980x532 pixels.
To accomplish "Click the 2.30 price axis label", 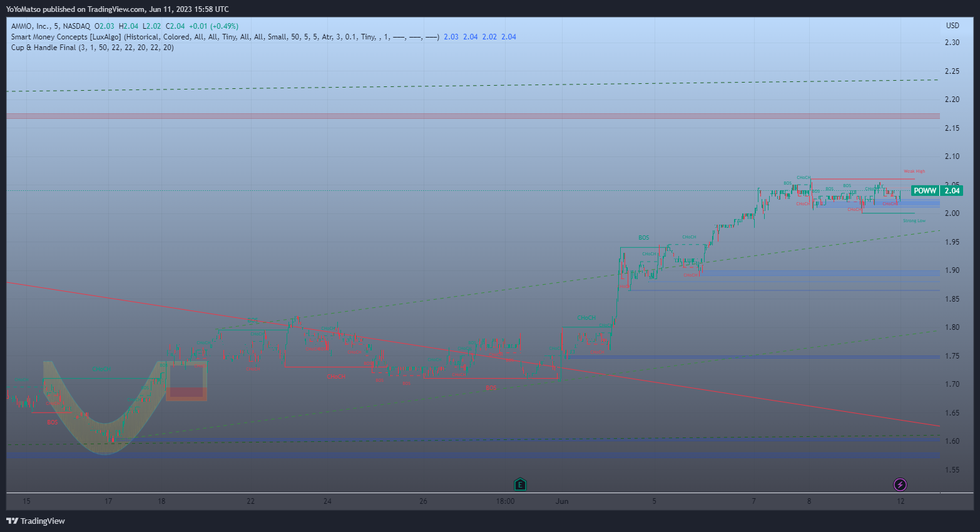I will pyautogui.click(x=952, y=43).
